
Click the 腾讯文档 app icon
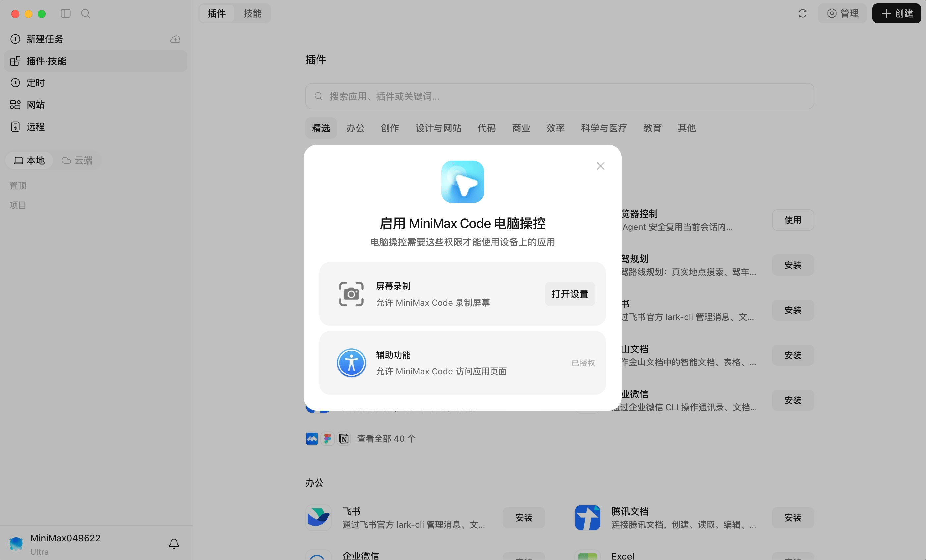587,518
